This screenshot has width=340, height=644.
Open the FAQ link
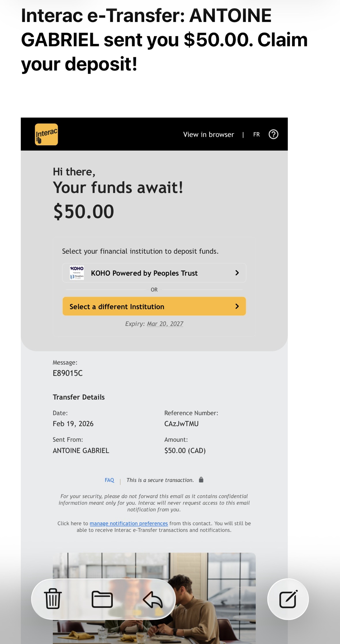[109, 480]
